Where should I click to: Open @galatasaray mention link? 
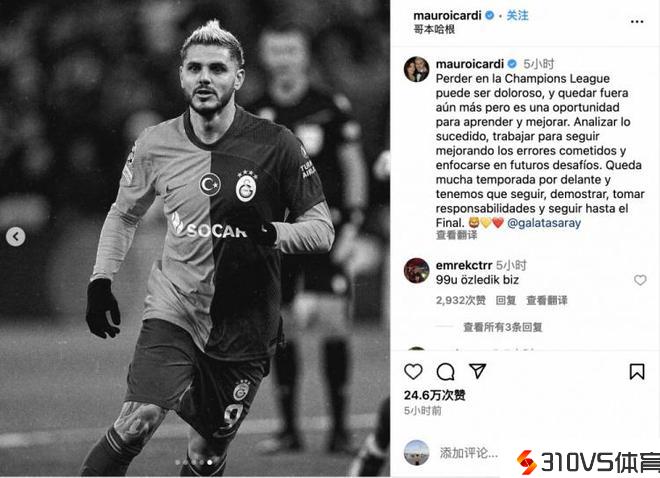tap(544, 223)
